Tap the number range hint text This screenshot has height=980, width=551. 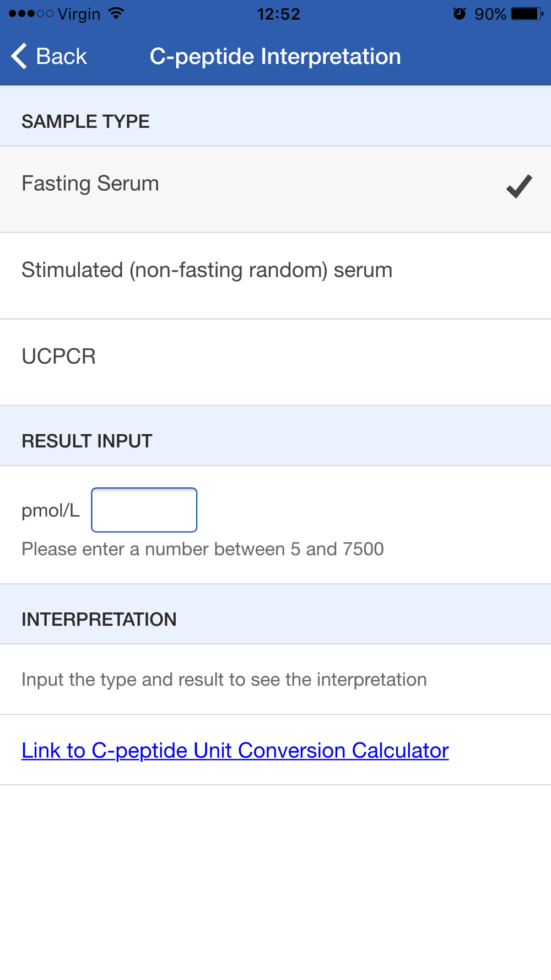coord(203,549)
